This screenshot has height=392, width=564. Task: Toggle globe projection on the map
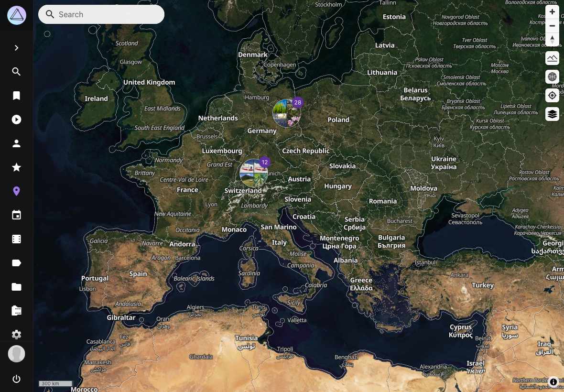[x=552, y=76]
